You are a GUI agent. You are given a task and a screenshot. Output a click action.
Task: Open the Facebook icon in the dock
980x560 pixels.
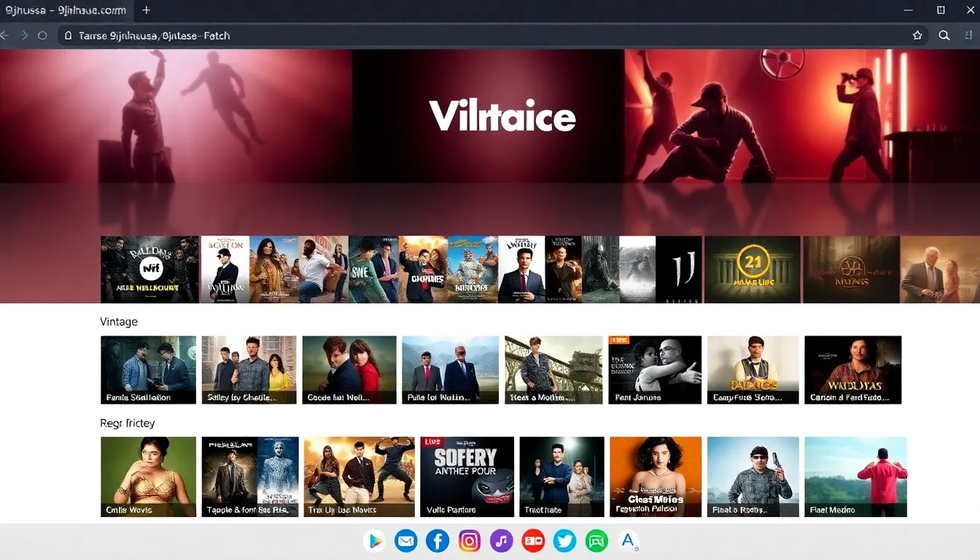437,541
